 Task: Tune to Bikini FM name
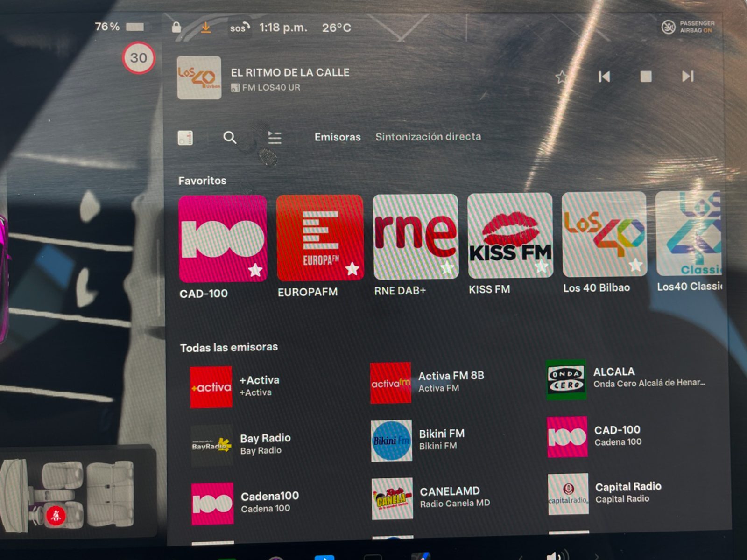tap(442, 434)
